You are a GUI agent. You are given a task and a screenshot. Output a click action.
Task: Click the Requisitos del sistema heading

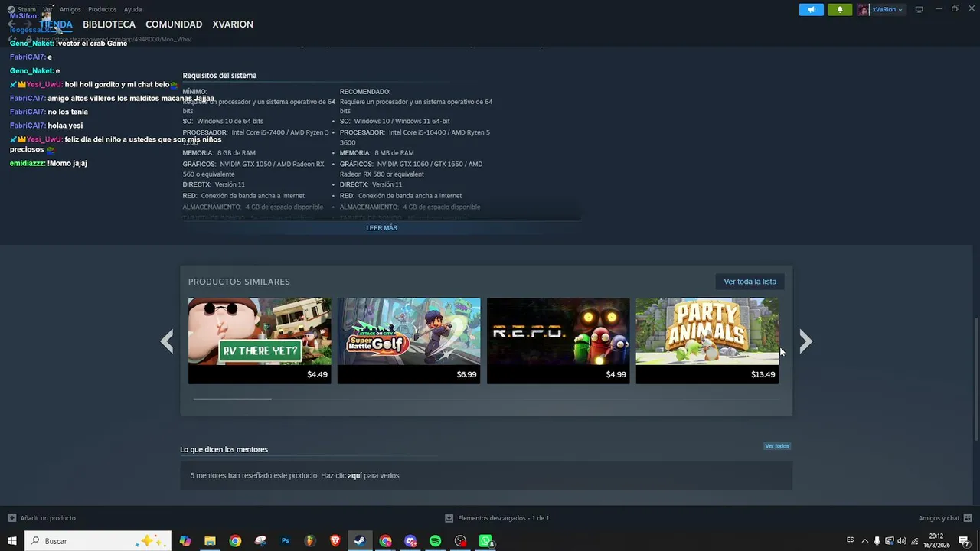(220, 76)
